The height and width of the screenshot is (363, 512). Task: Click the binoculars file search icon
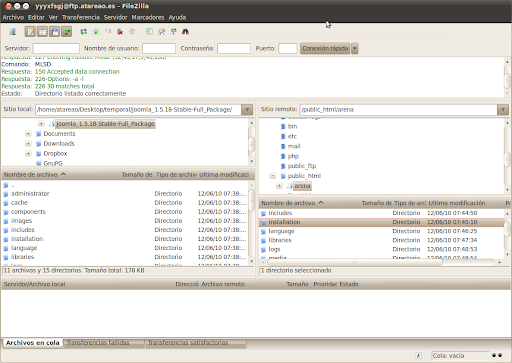point(185,32)
